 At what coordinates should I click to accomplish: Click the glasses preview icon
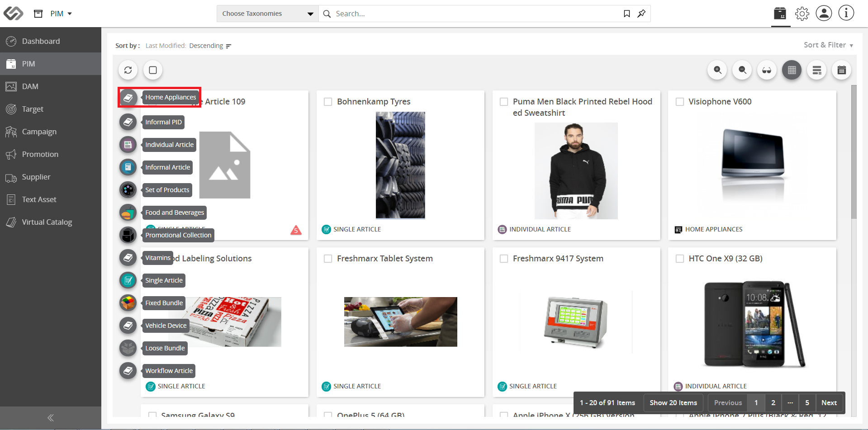point(767,70)
